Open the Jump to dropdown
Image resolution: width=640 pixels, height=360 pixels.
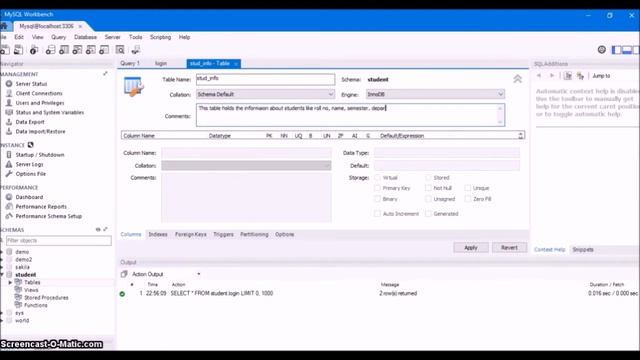tap(602, 76)
